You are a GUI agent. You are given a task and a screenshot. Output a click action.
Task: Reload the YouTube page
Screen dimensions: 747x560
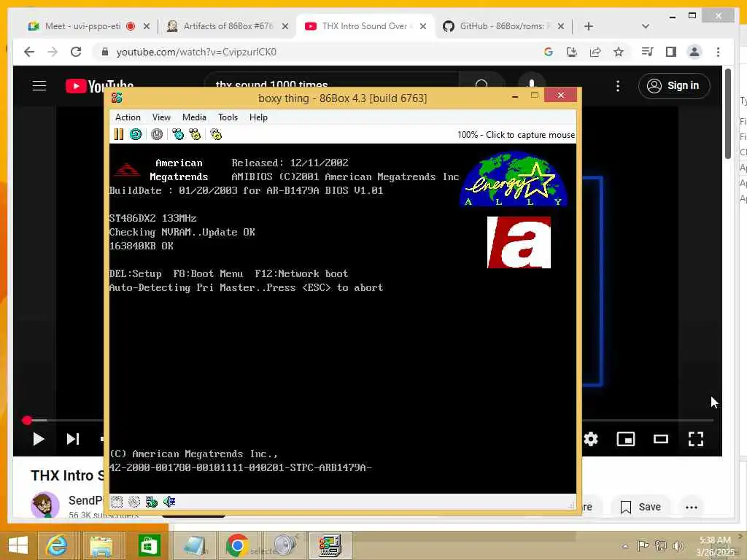pos(76,52)
